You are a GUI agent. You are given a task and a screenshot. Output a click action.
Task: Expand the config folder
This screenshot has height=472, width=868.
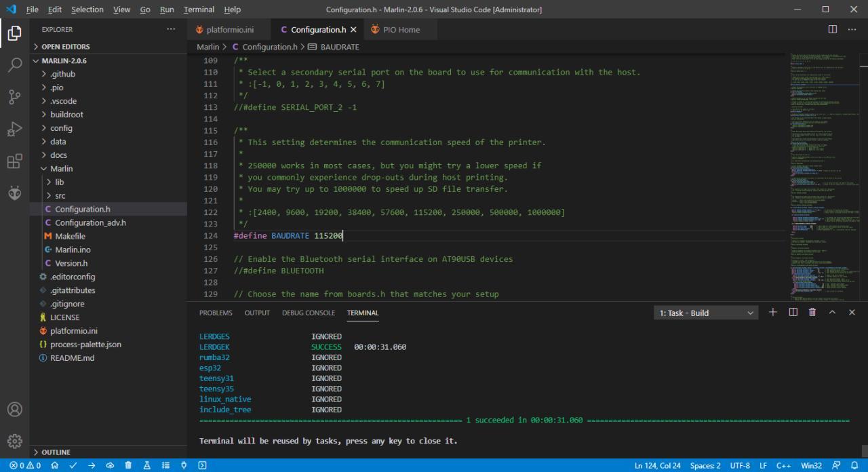pos(108,128)
